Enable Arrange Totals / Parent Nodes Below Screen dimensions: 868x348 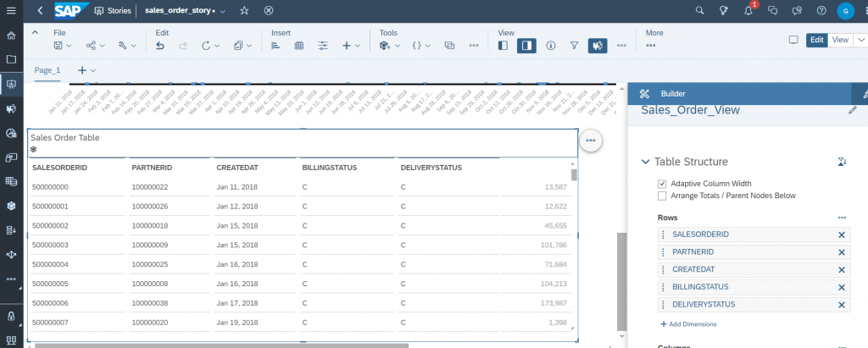point(662,196)
